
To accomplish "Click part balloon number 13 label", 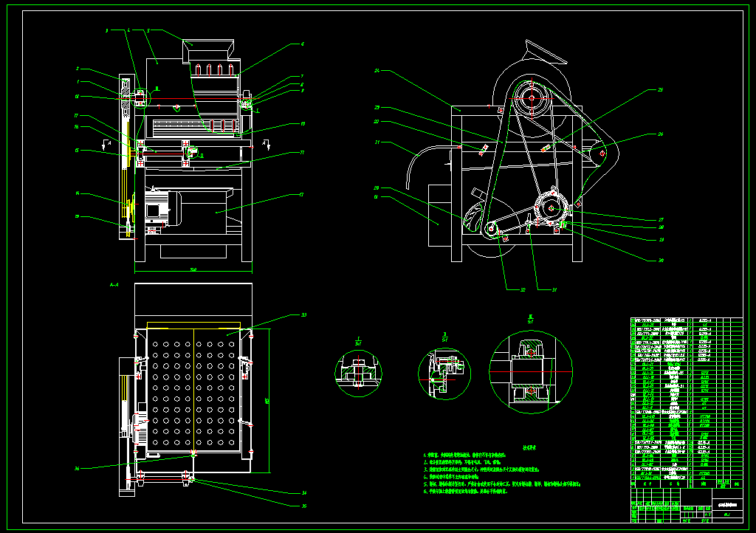I will 77,216.
